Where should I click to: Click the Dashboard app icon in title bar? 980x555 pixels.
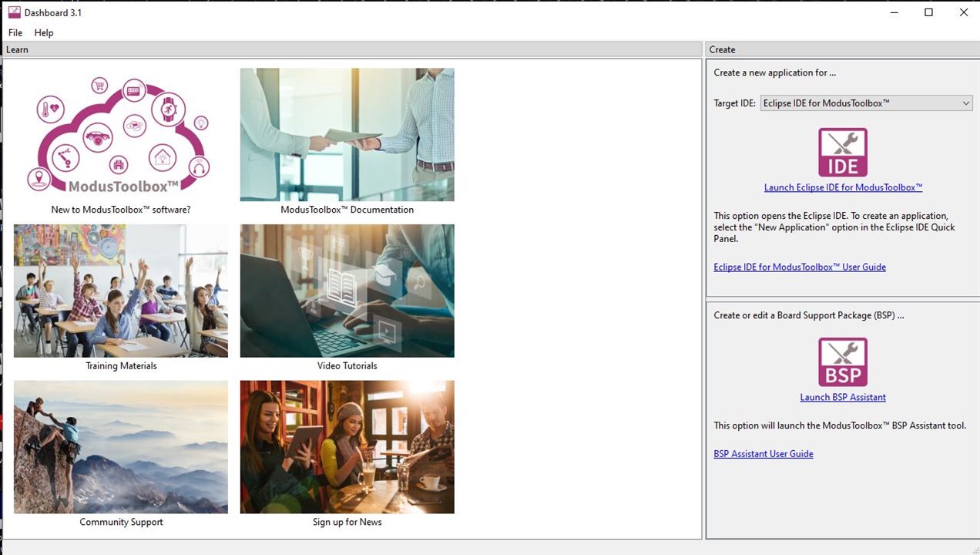[x=14, y=12]
